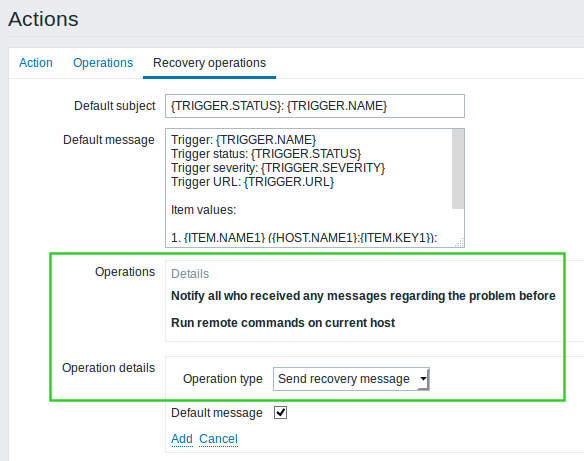Click the Default message scrollbar thumb
This screenshot has height=461, width=584.
[x=458, y=169]
